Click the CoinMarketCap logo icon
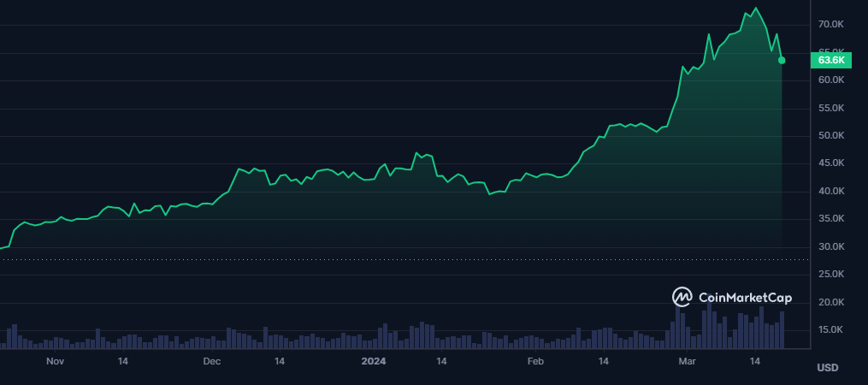The height and width of the screenshot is (385, 868). pyautogui.click(x=682, y=297)
